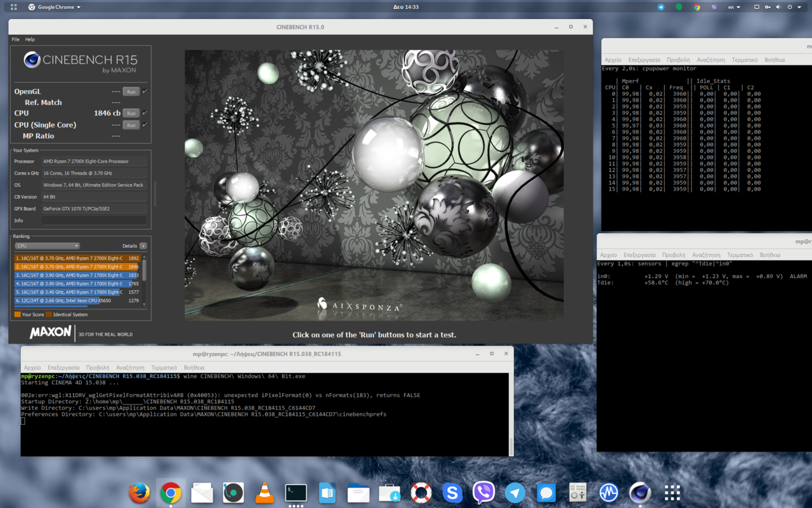Image resolution: width=812 pixels, height=508 pixels.
Task: Launch VLC media player from the dock
Action: tap(265, 493)
